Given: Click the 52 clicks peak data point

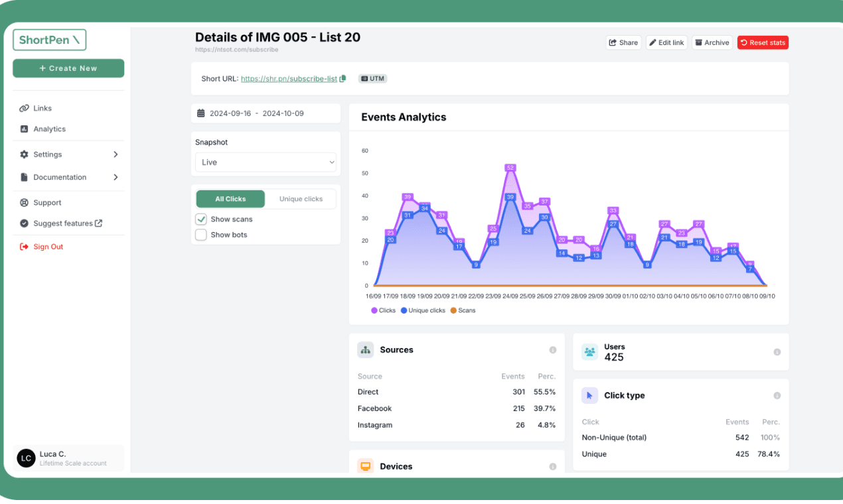Looking at the screenshot, I should coord(510,168).
